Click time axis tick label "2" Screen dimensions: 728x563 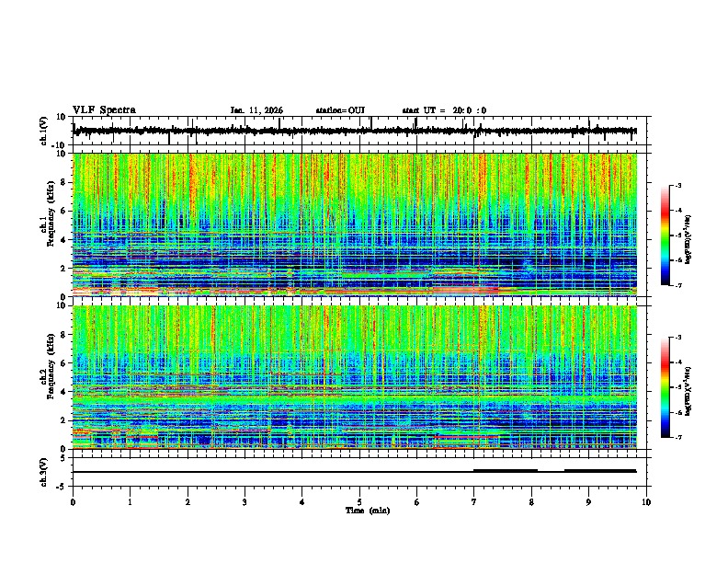[x=188, y=502]
